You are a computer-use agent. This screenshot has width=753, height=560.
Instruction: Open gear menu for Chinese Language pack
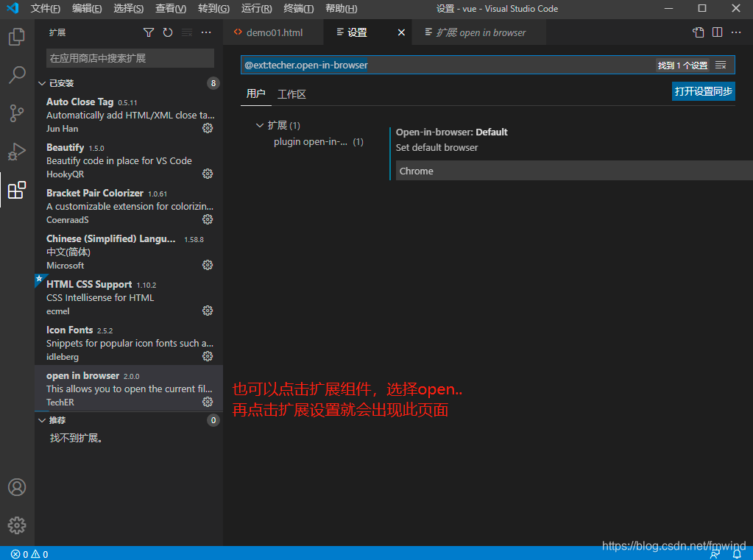pyautogui.click(x=208, y=265)
